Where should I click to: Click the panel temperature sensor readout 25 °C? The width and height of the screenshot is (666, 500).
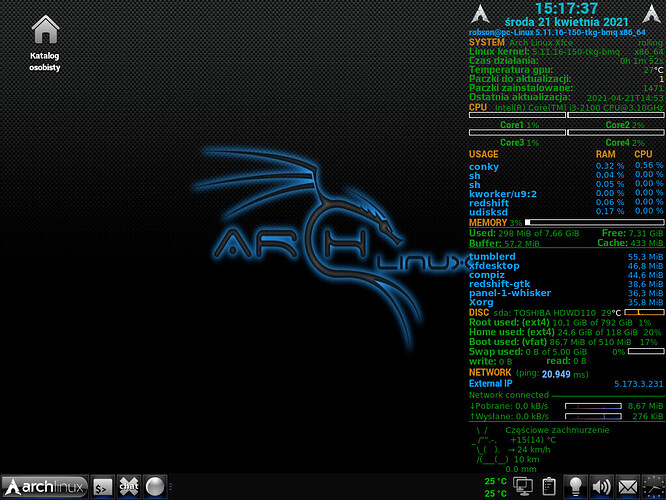495,487
